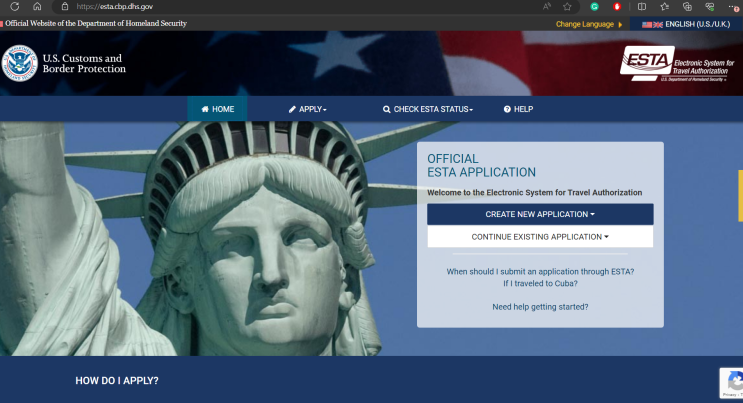
Task: Expand the CONTINUE EXISTING APPLICATION dropdown
Action: pyautogui.click(x=540, y=237)
